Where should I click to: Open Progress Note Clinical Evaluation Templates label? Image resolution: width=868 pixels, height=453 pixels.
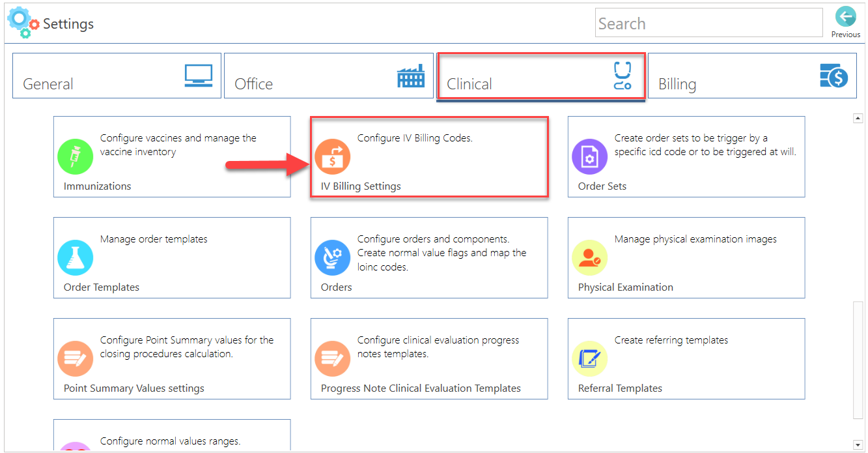pos(421,388)
